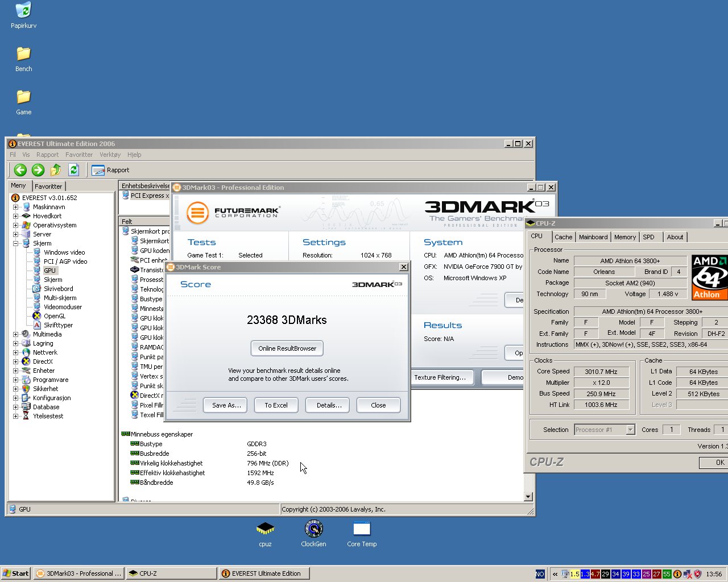This screenshot has width=728, height=582.
Task: Click Close button in 3DMark Score dialog
Action: (378, 405)
